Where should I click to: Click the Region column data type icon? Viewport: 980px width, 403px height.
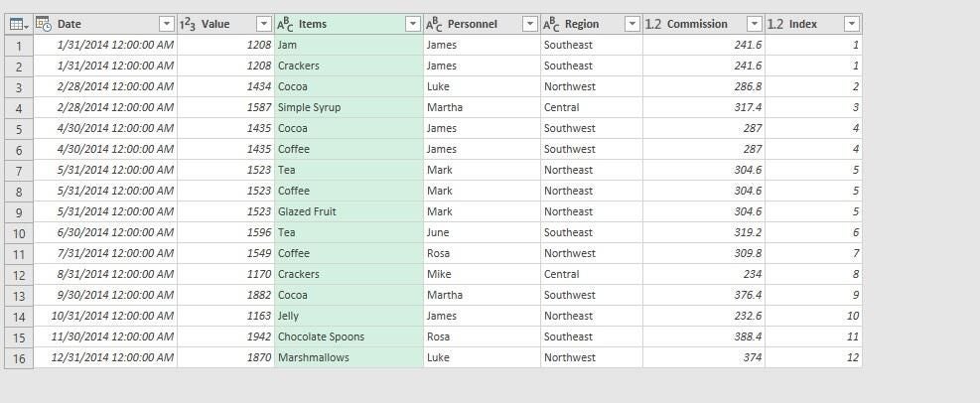click(551, 24)
